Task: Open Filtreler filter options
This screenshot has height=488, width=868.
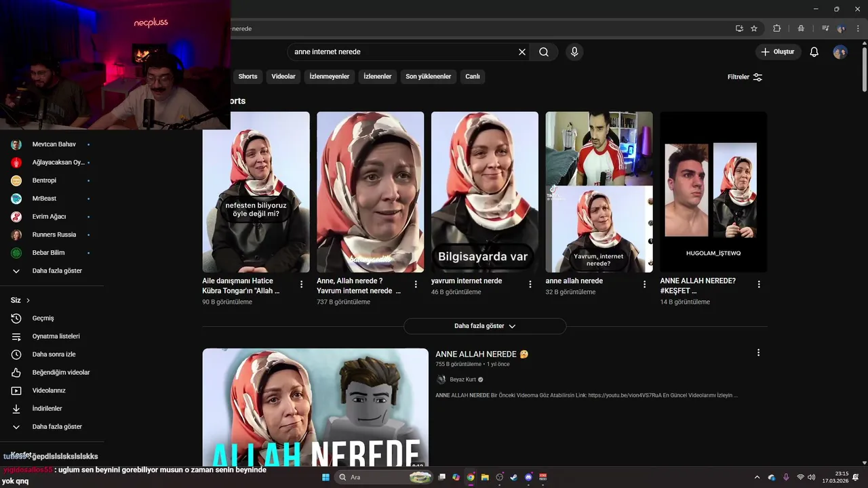Action: (x=745, y=77)
